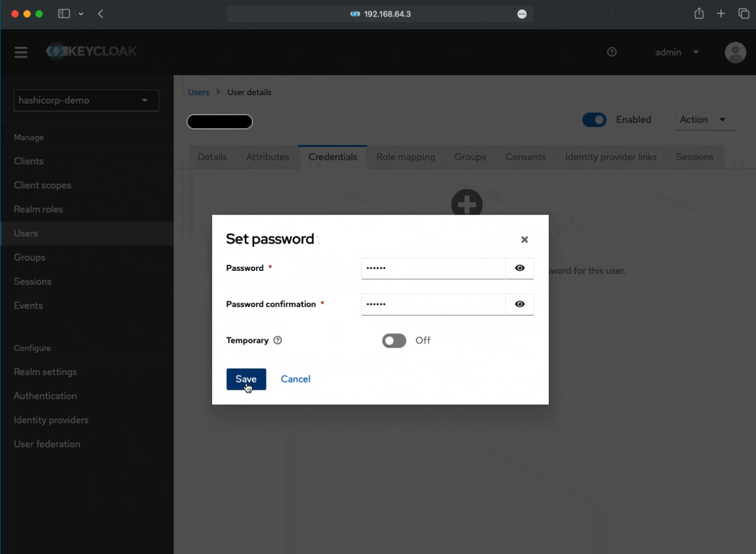Show tab overview in Safari
Viewport: 756px width, 554px height.
tap(743, 14)
